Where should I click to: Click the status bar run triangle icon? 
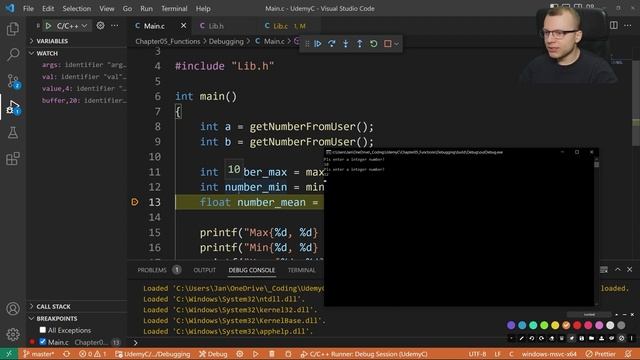256,354
